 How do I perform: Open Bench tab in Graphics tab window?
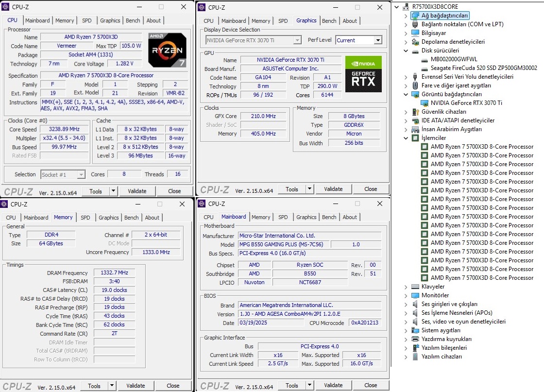[329, 21]
